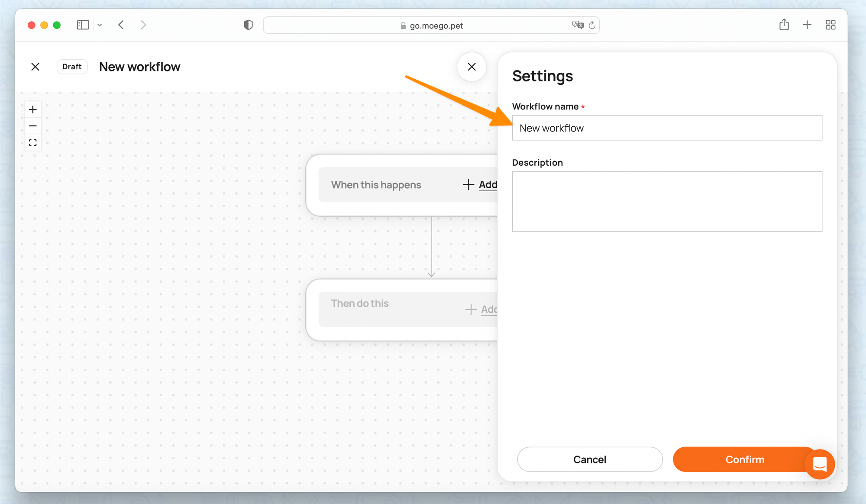Add a trigger under When this happens
The height and width of the screenshot is (504, 866).
click(x=481, y=185)
